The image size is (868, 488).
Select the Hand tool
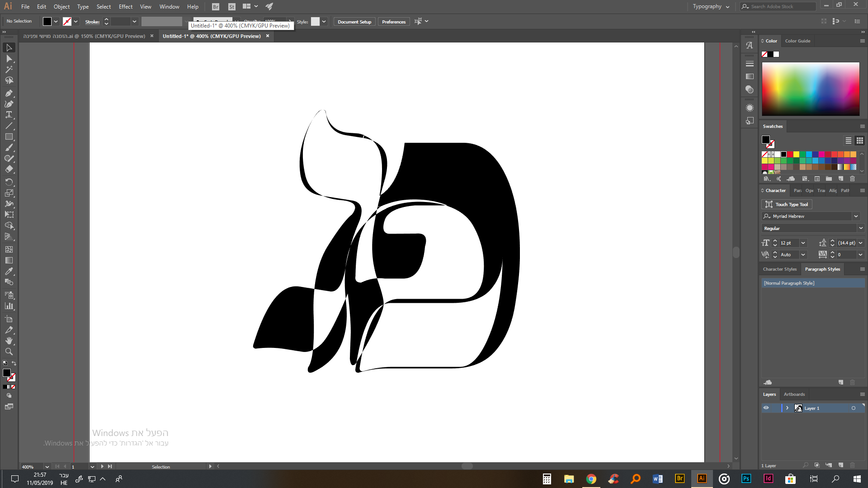tap(9, 341)
